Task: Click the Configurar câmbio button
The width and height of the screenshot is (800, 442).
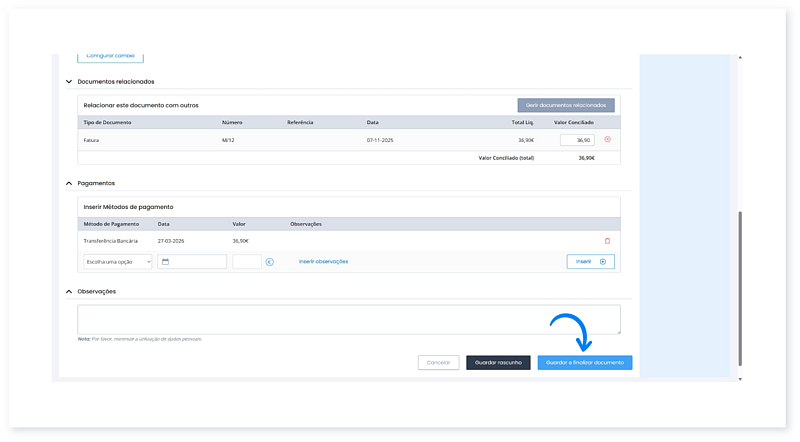Action: [110, 56]
